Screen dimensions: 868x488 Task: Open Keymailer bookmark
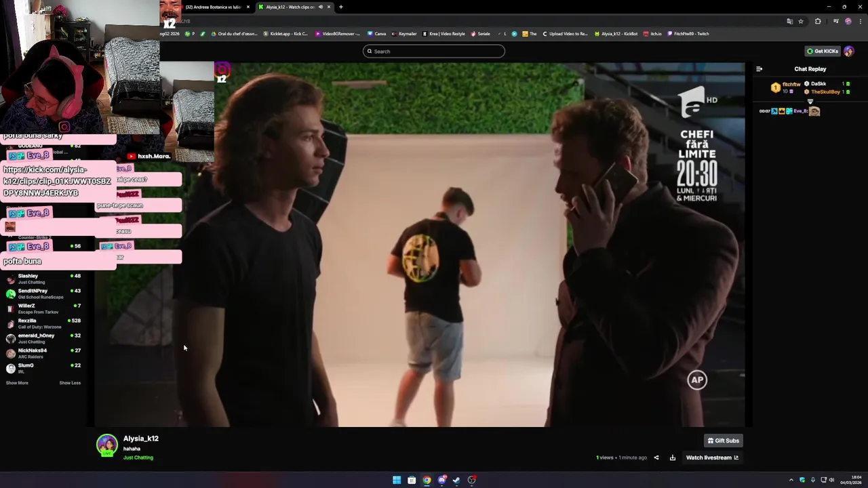(404, 34)
